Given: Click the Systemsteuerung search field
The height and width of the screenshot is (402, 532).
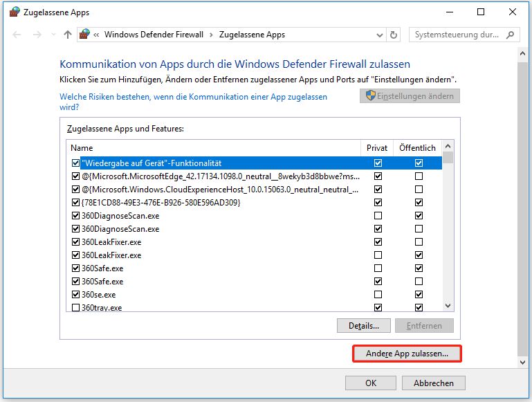Looking at the screenshot, I should pyautogui.click(x=464, y=35).
